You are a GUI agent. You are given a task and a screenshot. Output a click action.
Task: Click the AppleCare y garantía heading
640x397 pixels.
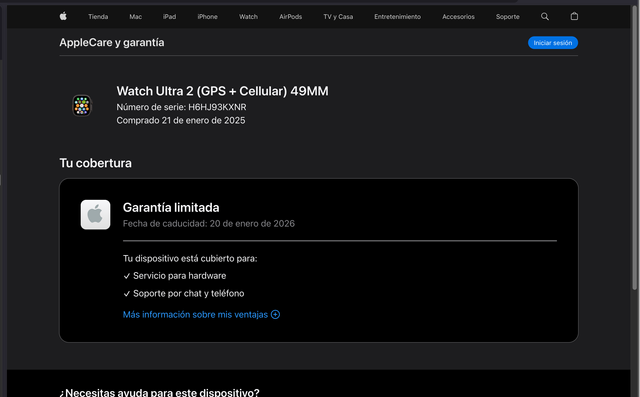(x=112, y=43)
